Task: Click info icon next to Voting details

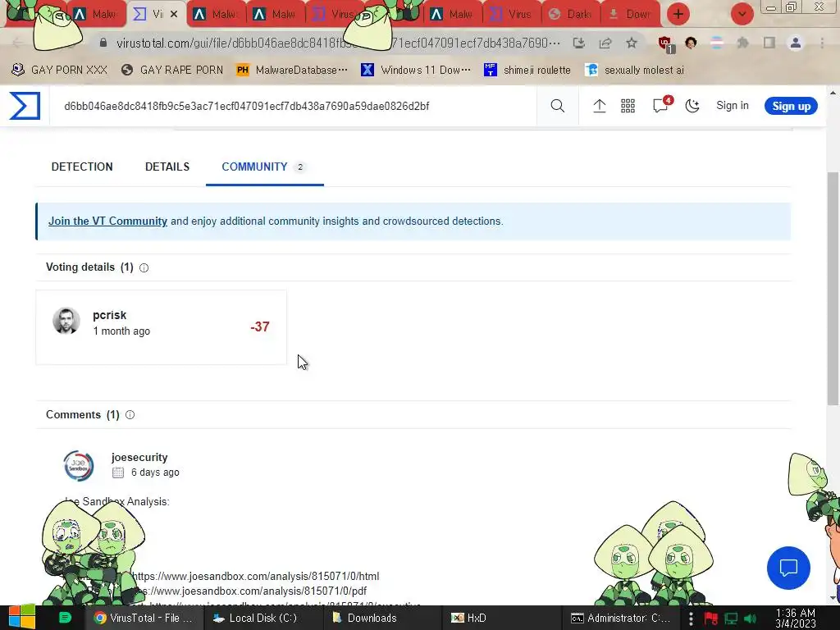Action: click(x=144, y=268)
